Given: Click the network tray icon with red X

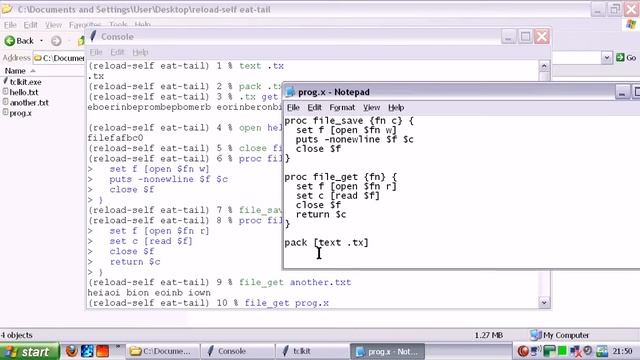Looking at the screenshot, I should point(576,351).
